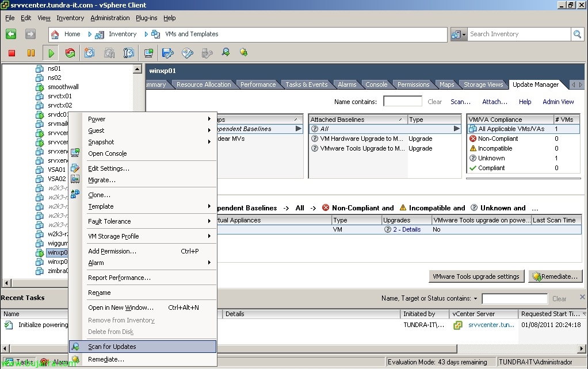Open the Admin View link
This screenshot has height=369, width=588.
pos(558,102)
